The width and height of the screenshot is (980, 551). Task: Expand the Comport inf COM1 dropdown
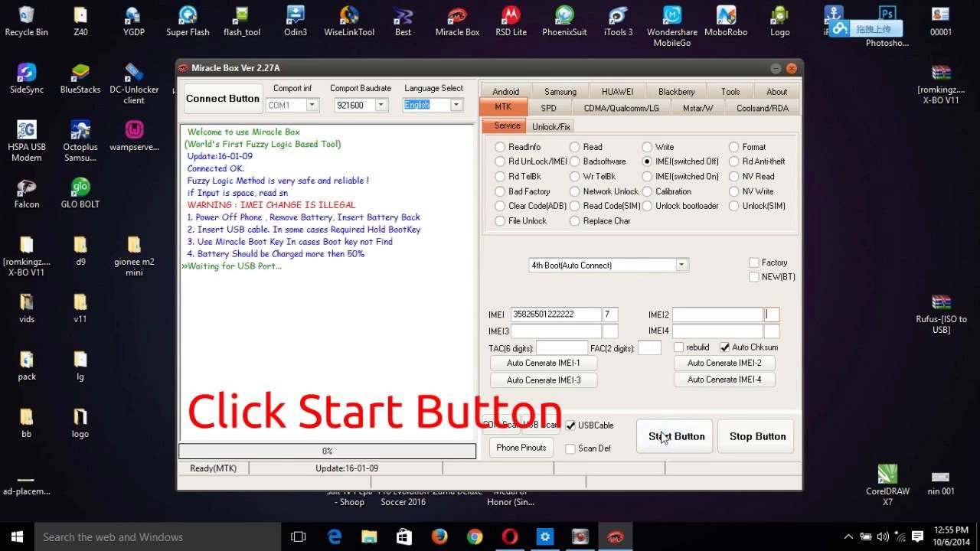coord(312,105)
